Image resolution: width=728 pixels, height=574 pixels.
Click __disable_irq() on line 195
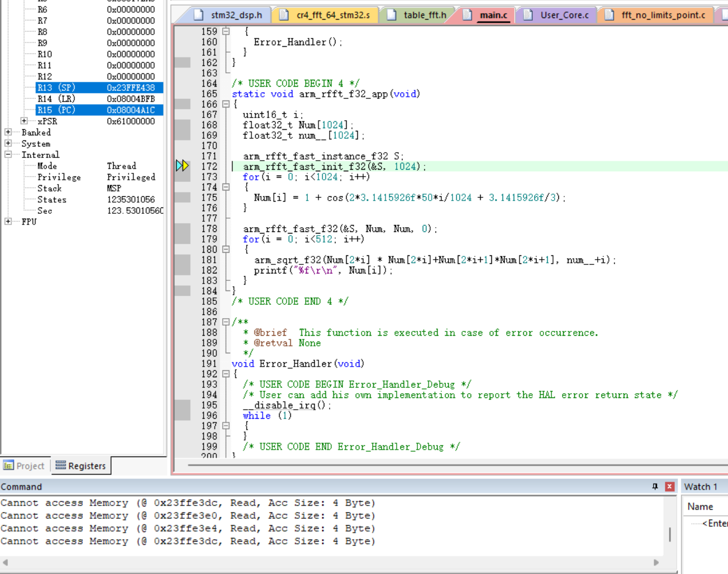click(287, 405)
